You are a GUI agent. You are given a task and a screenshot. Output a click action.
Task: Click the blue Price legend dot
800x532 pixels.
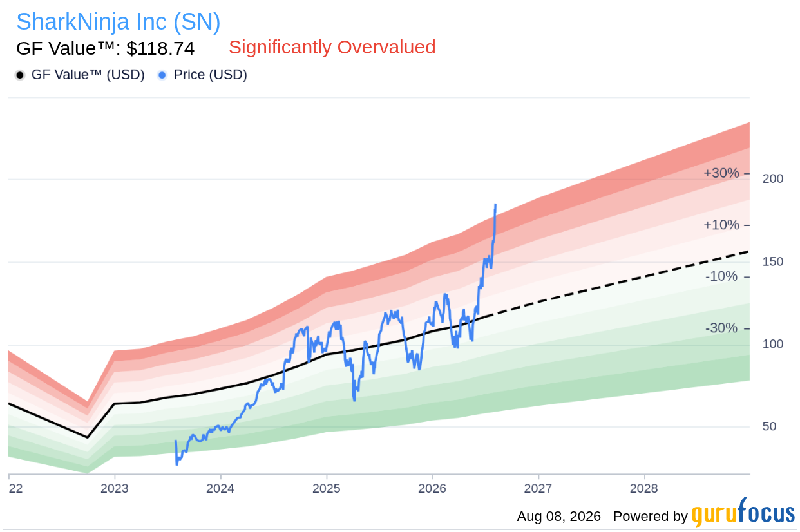[162, 75]
